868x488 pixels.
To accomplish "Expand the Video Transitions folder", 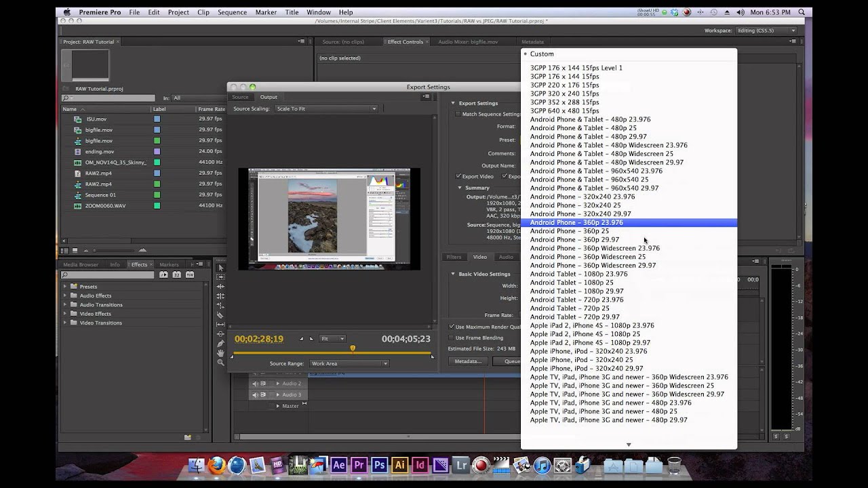I will [x=66, y=323].
